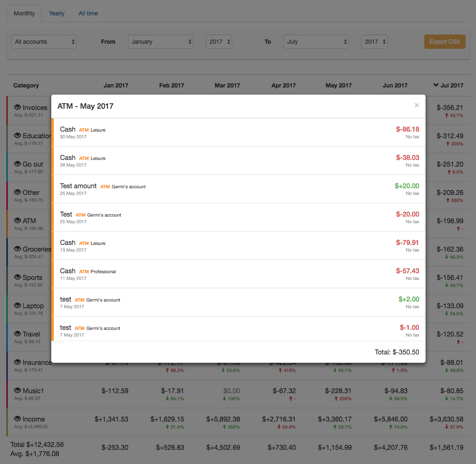Click Groceries Jul 2017 value $-162.36
The width and height of the screenshot is (476, 464).
pyautogui.click(x=450, y=249)
